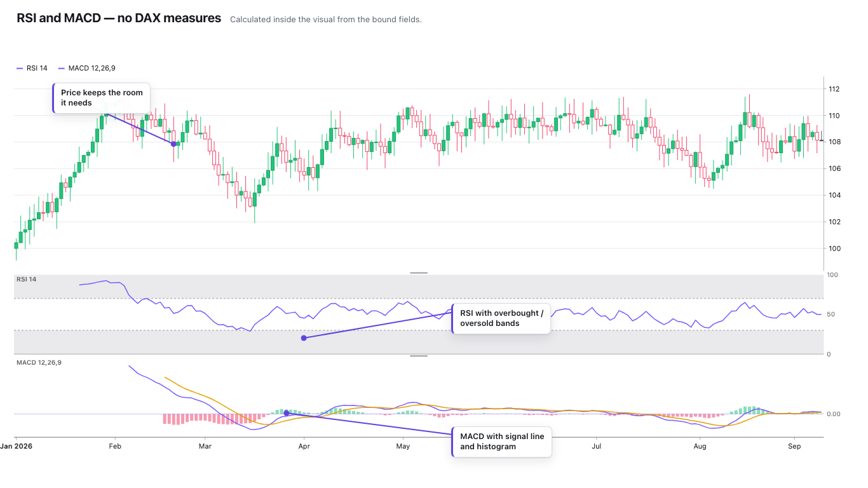
Task: Click the price annotation anchor dot on the candlestick chart
Action: 173,144
